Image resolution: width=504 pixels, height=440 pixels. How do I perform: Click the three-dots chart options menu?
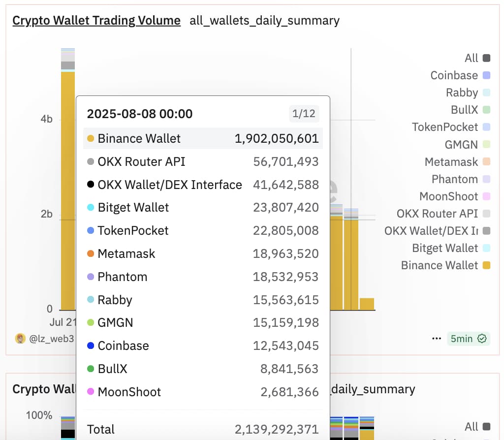(x=436, y=339)
